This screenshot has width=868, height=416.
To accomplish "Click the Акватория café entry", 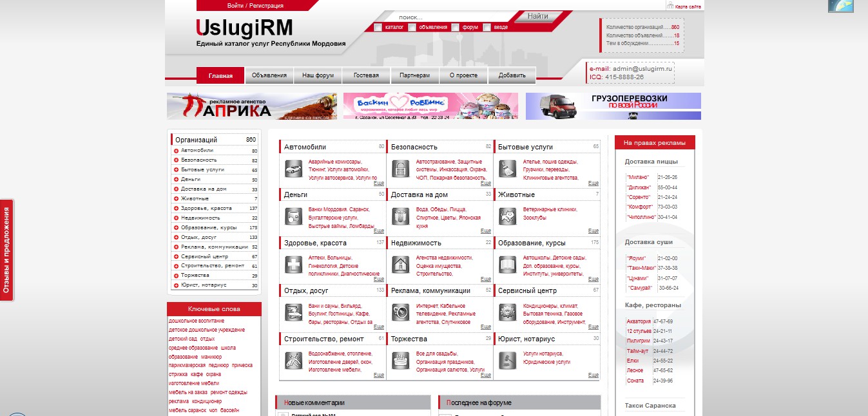I will [639, 321].
